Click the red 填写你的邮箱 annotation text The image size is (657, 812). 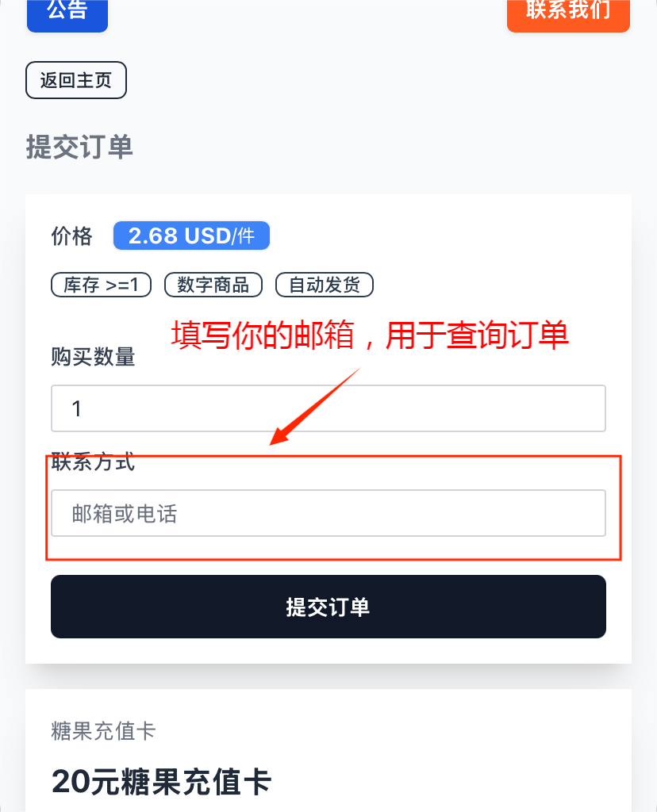(370, 335)
